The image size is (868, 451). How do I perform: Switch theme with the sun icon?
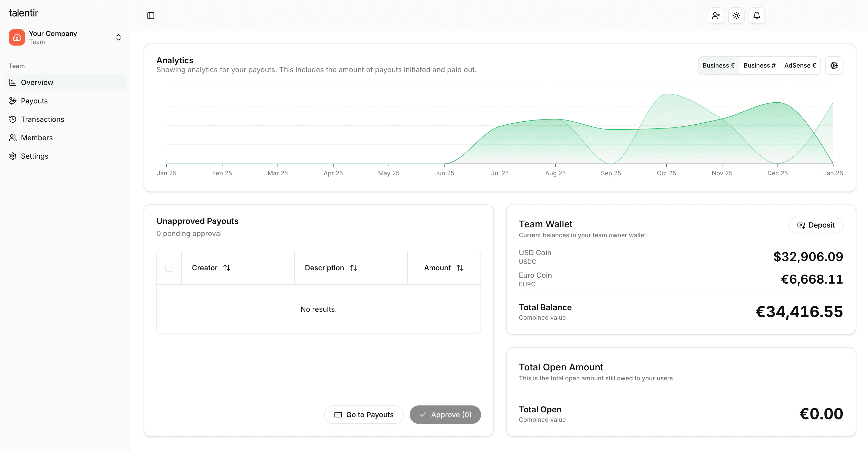(x=736, y=16)
